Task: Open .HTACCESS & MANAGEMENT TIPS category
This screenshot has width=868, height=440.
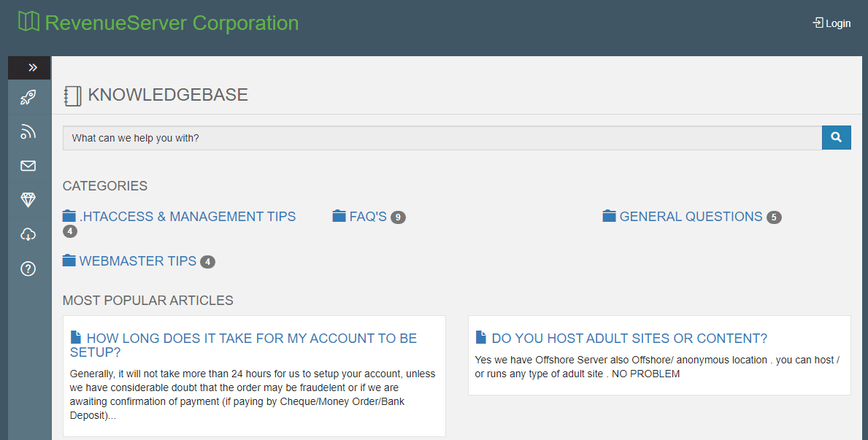Action: [188, 217]
